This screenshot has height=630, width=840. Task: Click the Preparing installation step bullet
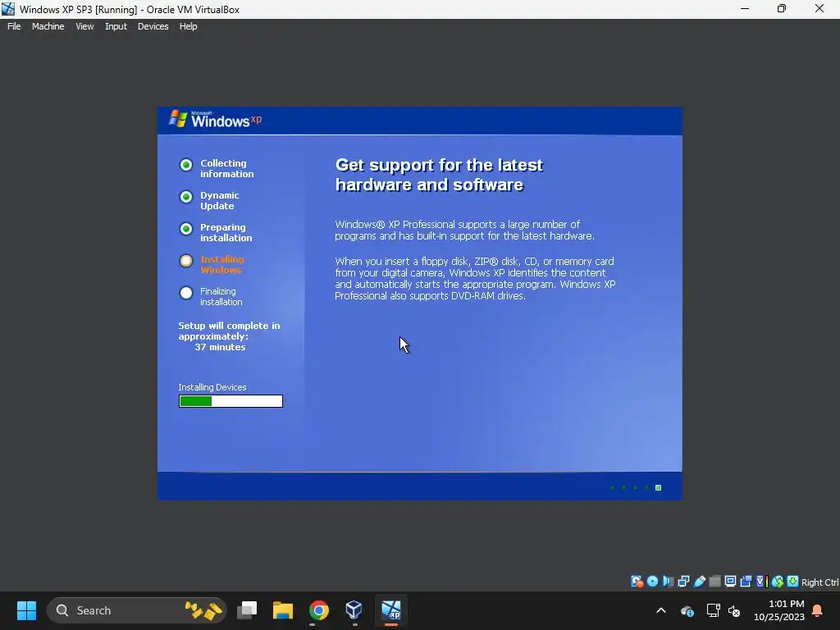click(186, 229)
